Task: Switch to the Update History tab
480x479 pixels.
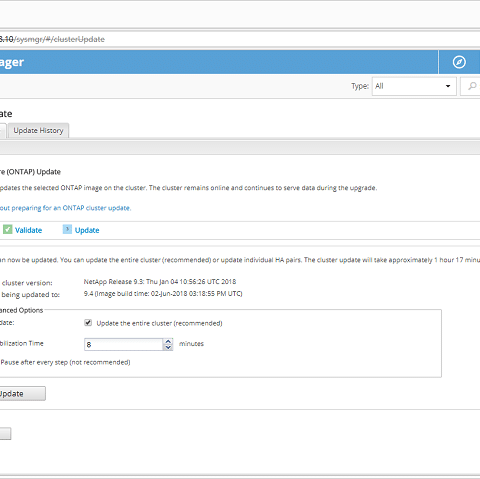Action: coord(38,130)
